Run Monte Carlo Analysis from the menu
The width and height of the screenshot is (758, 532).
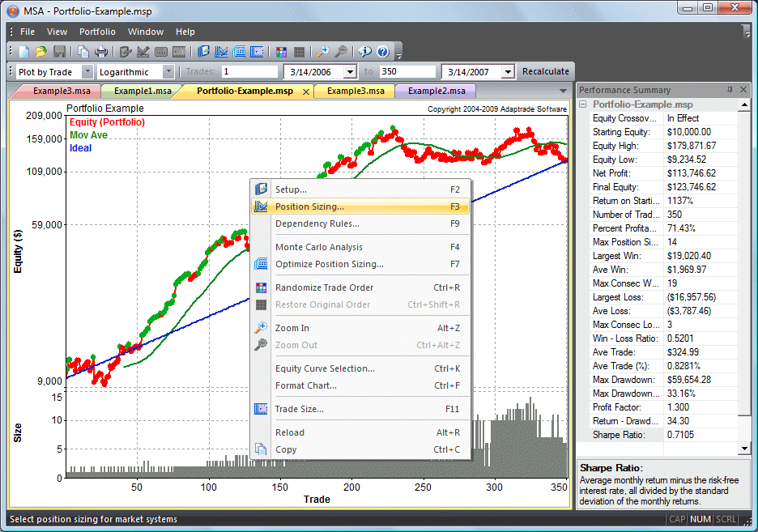coord(360,247)
